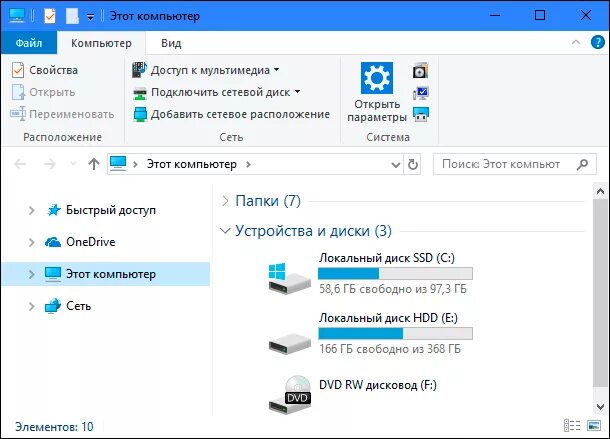Select OneDrive in the navigation pane
The width and height of the screenshot is (610, 439).
[x=90, y=242]
